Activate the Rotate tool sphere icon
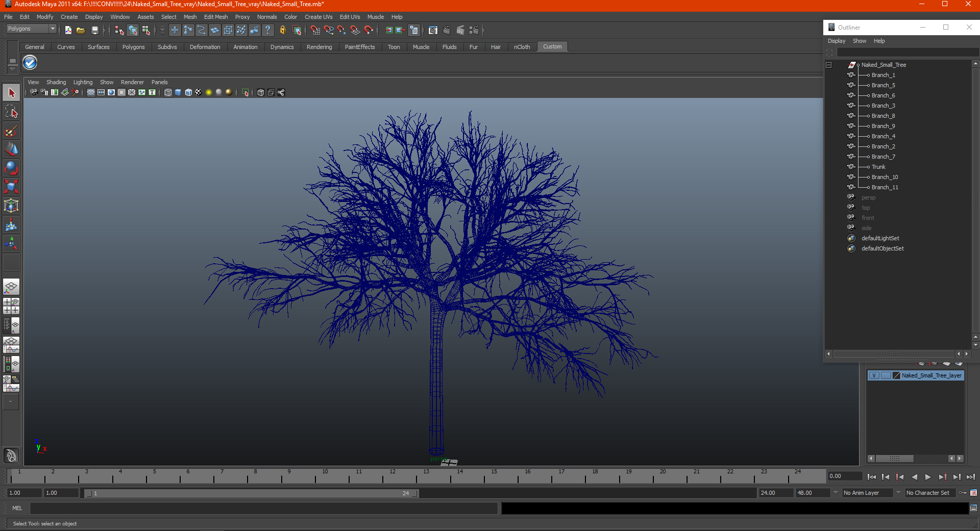This screenshot has width=980, height=531. point(11,168)
